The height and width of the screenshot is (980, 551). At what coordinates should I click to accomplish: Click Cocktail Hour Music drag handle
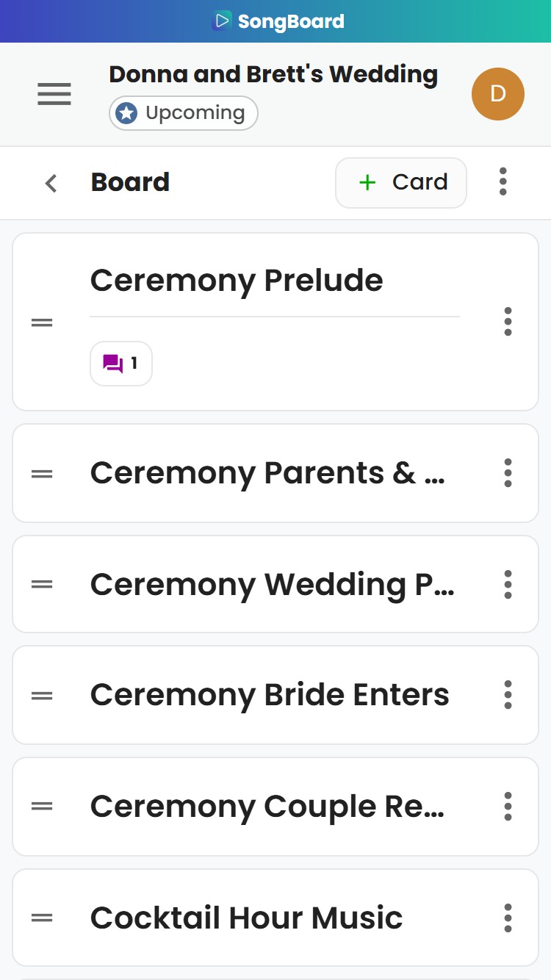pos(42,918)
